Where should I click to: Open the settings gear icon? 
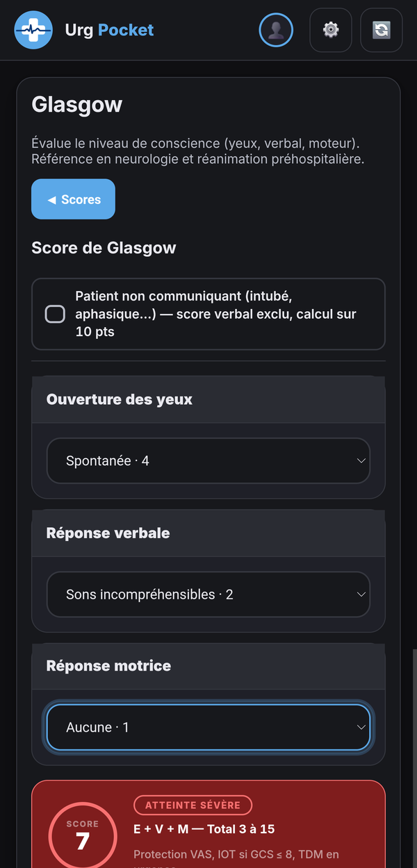coord(331,30)
